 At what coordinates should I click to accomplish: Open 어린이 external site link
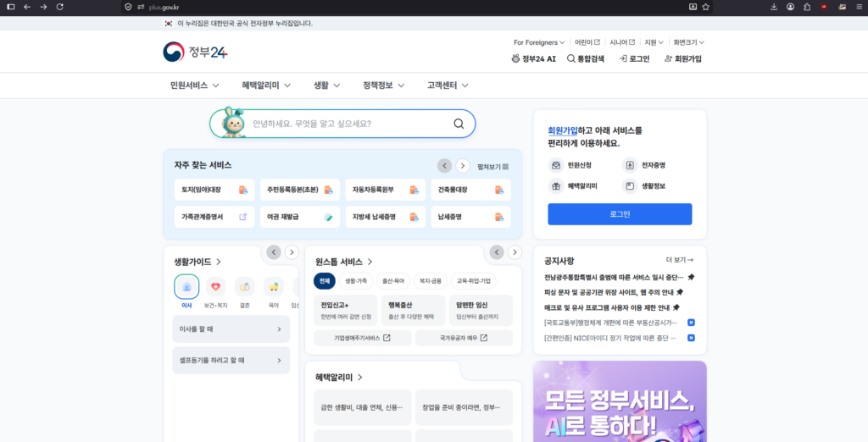pos(587,42)
